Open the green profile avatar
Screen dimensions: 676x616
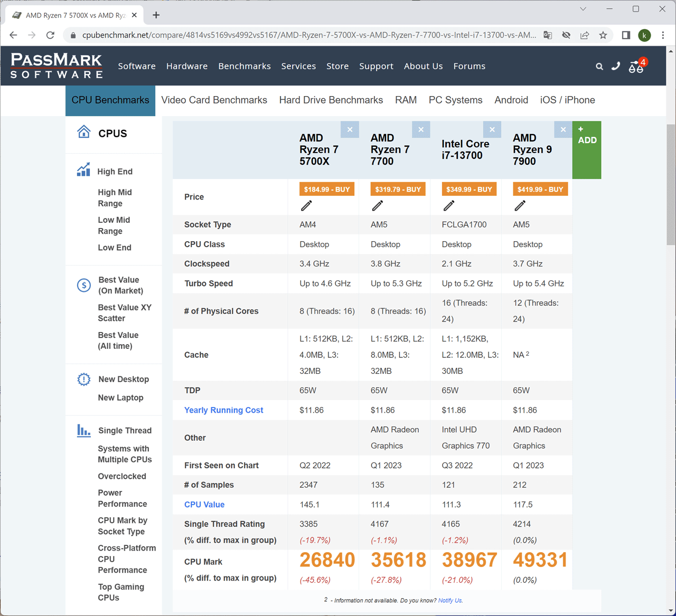pyautogui.click(x=644, y=35)
